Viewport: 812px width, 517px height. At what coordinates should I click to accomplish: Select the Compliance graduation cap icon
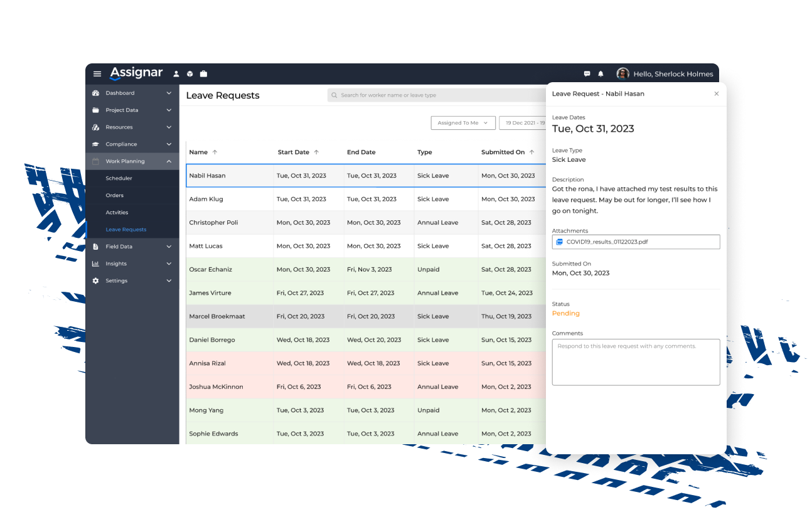pos(95,144)
